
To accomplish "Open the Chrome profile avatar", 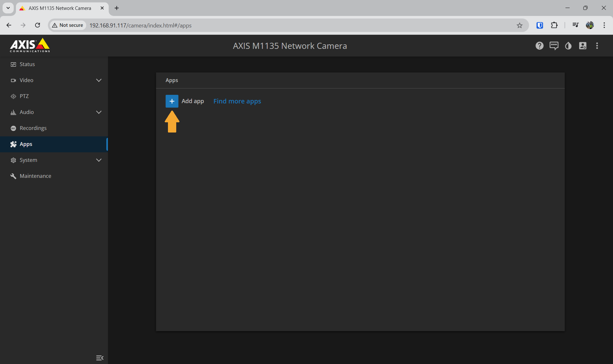I will tap(590, 25).
